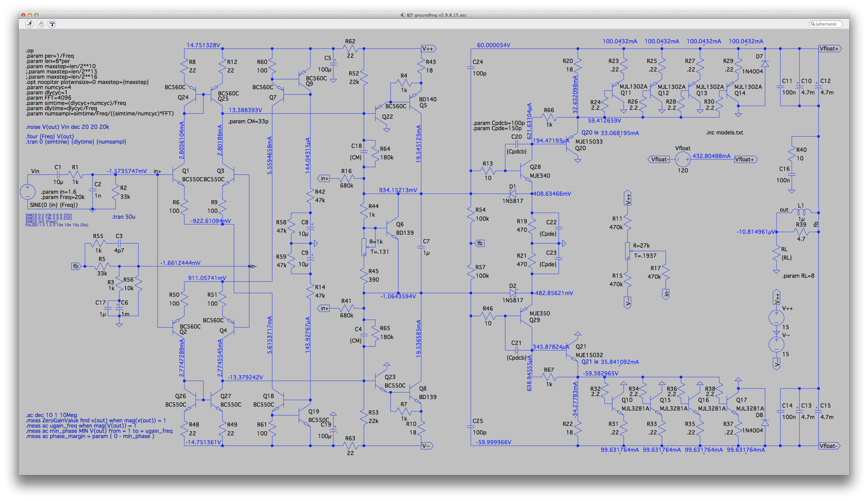Click the .param Cpdcb=100p text
Viewport: 868px width, 501px height.
coord(499,123)
